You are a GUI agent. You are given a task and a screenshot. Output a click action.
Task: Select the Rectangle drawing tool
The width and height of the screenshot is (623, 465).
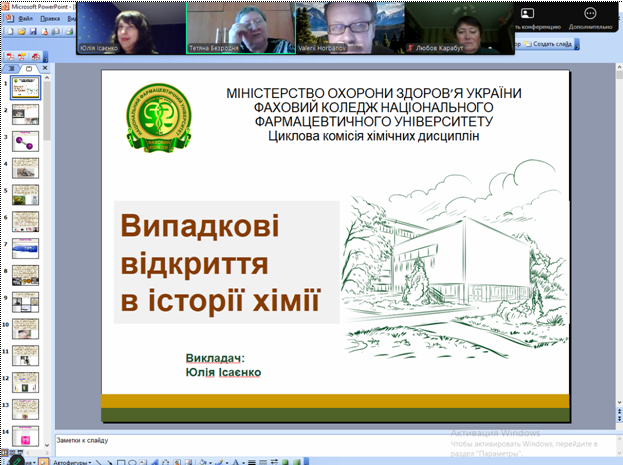[121, 462]
